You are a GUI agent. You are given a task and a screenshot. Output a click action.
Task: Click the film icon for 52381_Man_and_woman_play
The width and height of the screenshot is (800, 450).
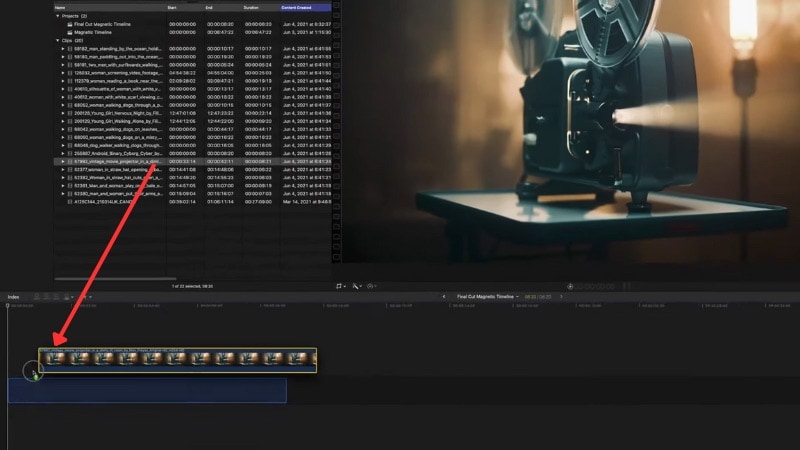(x=70, y=186)
